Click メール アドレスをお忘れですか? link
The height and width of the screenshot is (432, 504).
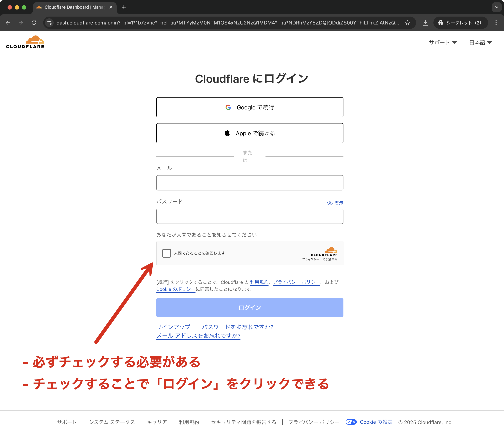click(198, 336)
